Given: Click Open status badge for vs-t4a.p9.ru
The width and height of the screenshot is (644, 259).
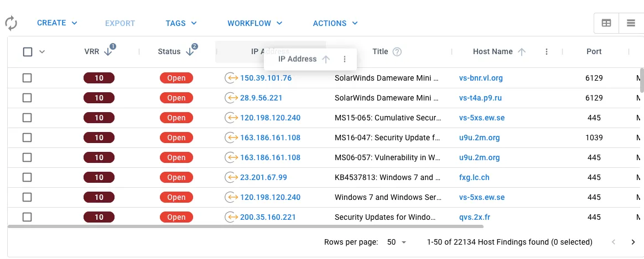Looking at the screenshot, I should tap(176, 98).
